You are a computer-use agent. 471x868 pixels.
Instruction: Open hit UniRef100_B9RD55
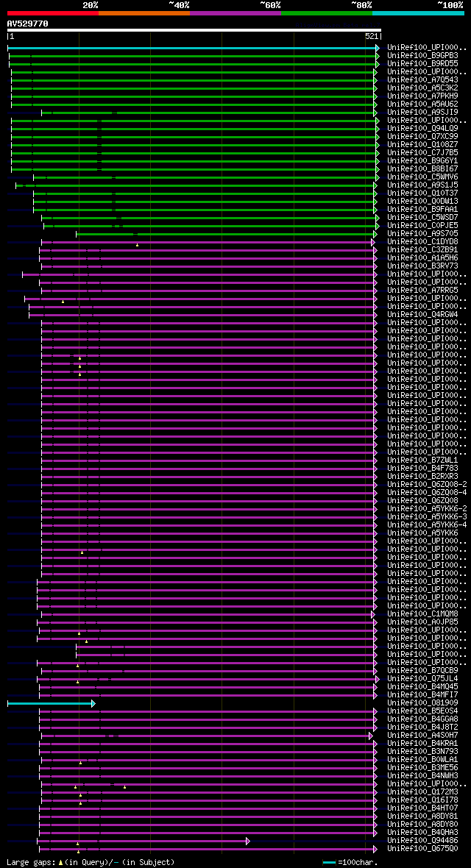422,64
